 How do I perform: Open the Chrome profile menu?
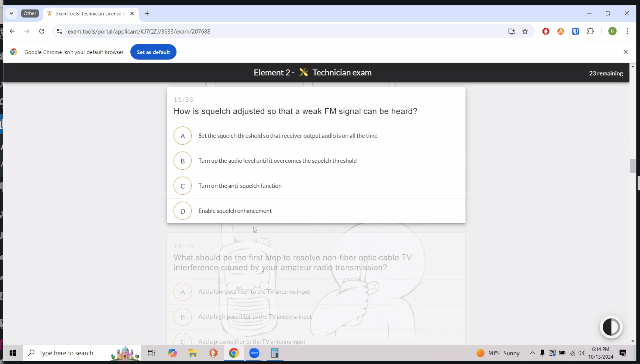click(x=612, y=31)
